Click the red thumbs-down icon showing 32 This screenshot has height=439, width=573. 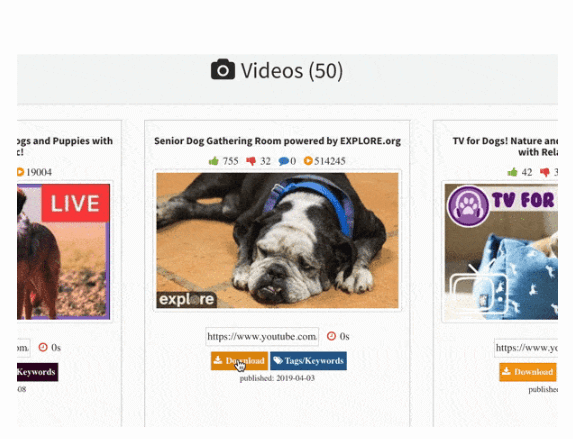[x=251, y=161]
